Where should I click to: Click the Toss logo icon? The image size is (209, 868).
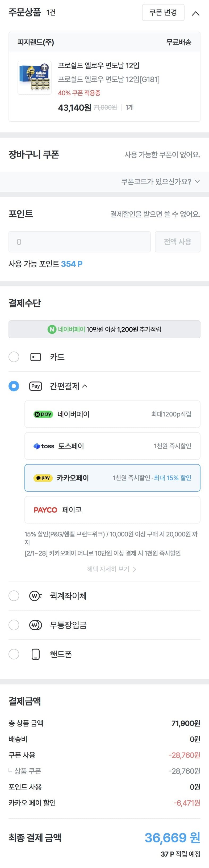point(44,446)
